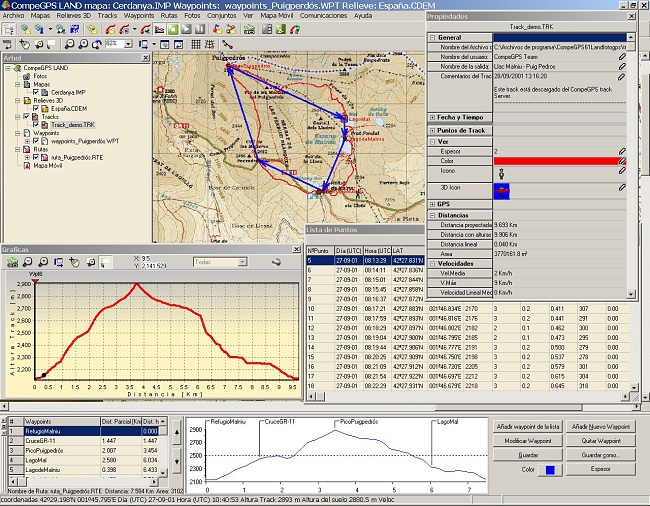Collapse the Relieves 3D tree node
The height and width of the screenshot is (506, 650).
coord(18,100)
